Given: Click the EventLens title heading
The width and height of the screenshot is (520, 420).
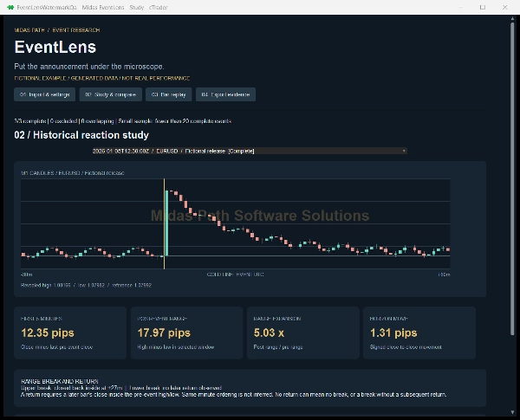Looking at the screenshot, I should coord(55,47).
